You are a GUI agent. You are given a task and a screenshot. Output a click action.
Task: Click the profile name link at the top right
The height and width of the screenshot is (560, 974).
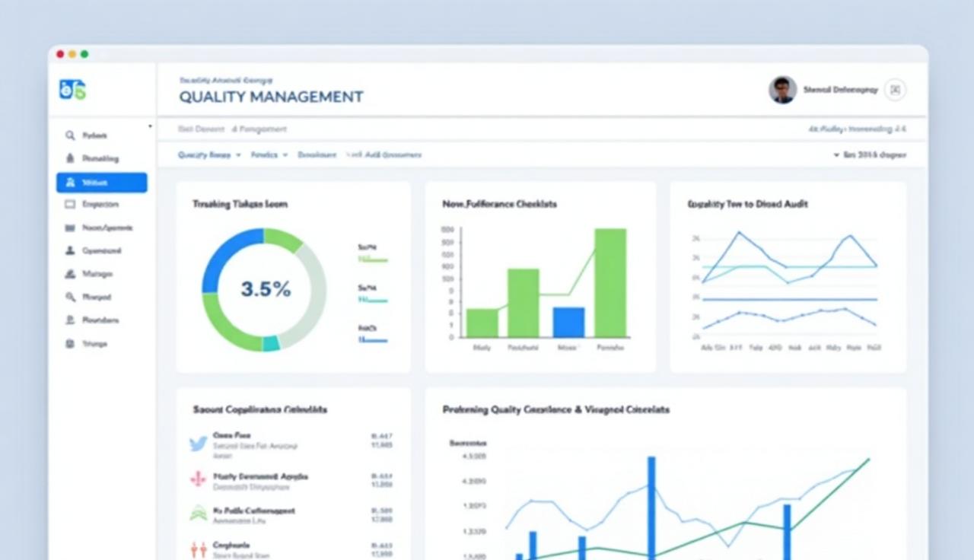tap(841, 89)
